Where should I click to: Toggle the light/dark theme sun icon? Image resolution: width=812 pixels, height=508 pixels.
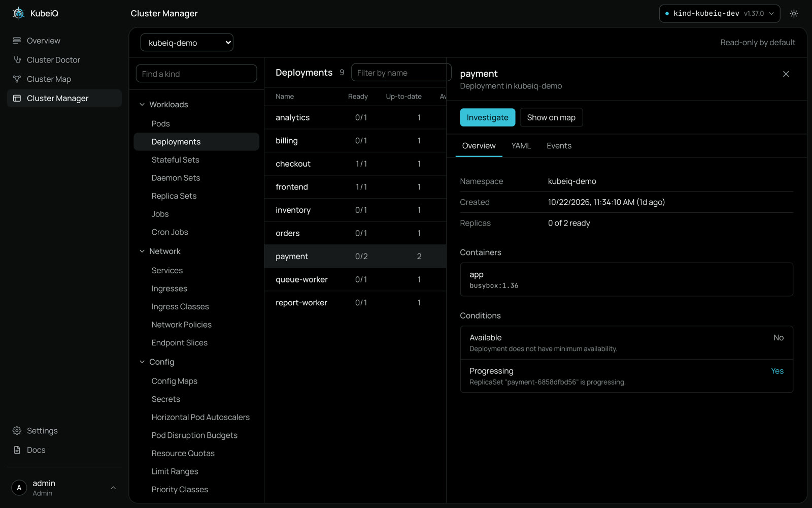point(794,14)
